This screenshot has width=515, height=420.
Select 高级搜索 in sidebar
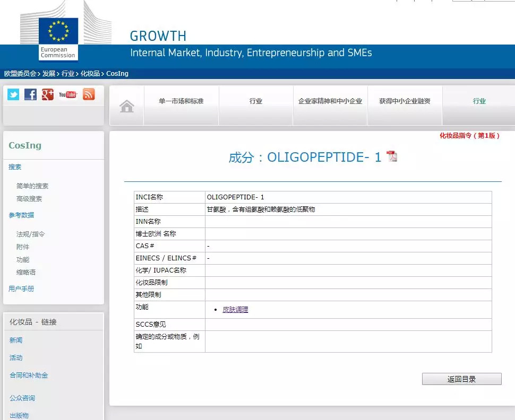tap(29, 199)
